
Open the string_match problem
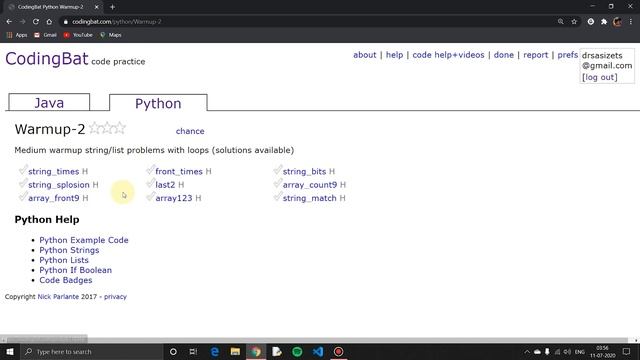309,198
